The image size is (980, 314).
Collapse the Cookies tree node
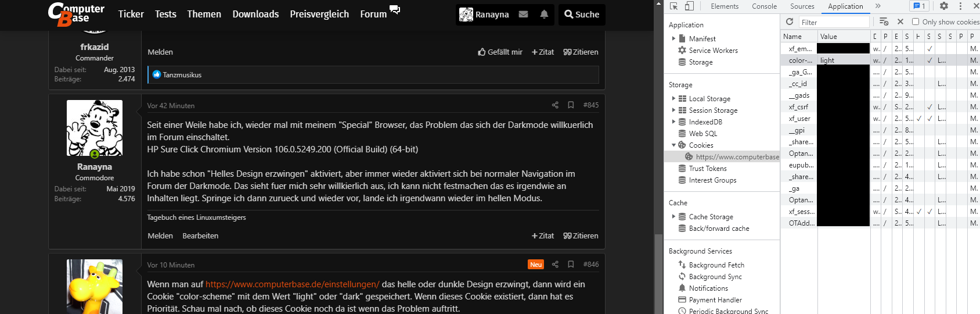[673, 145]
